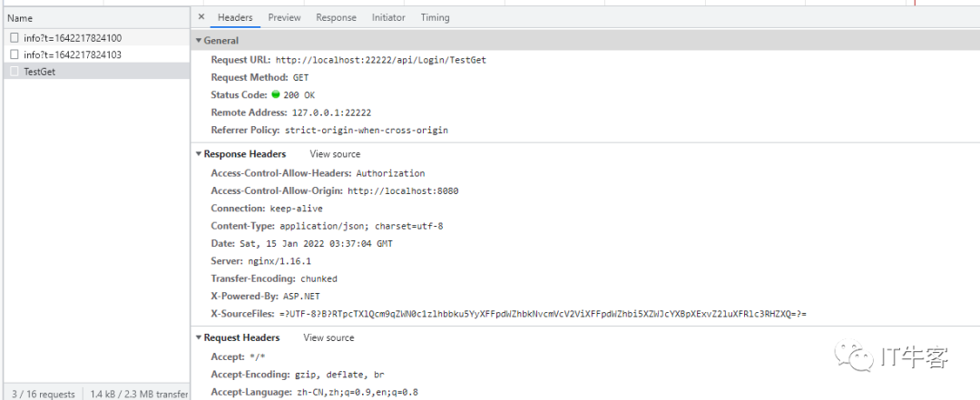Select the Request URL value

point(380,60)
